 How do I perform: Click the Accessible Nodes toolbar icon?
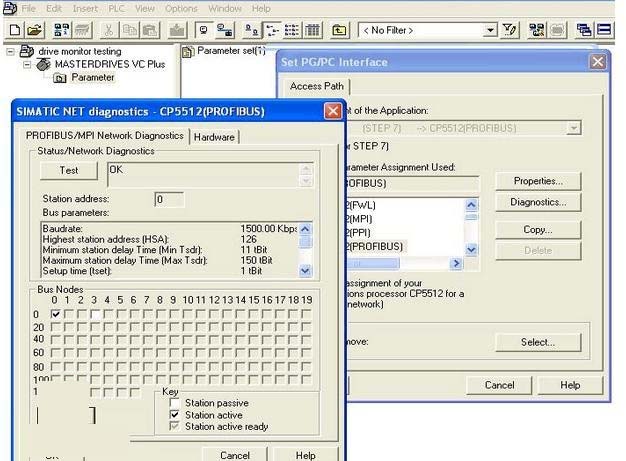click(61, 30)
